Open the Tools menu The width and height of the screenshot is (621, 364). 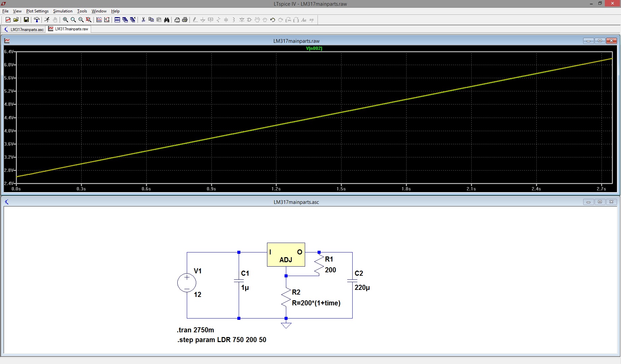pos(82,11)
